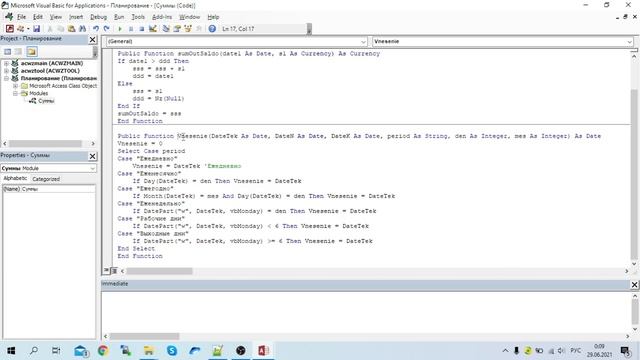Switch to the Alphabetic properties tab
The width and height of the screenshot is (640, 360).
click(x=16, y=178)
